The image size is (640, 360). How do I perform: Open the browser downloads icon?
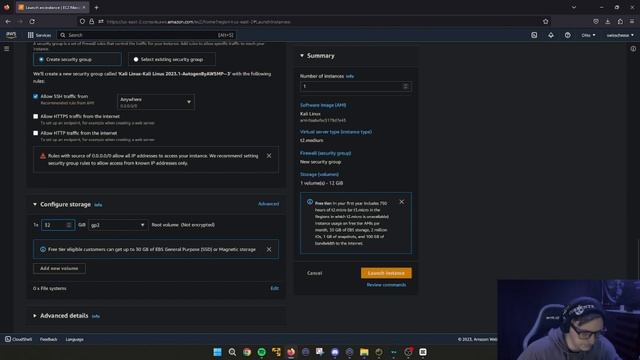pyautogui.click(x=608, y=21)
